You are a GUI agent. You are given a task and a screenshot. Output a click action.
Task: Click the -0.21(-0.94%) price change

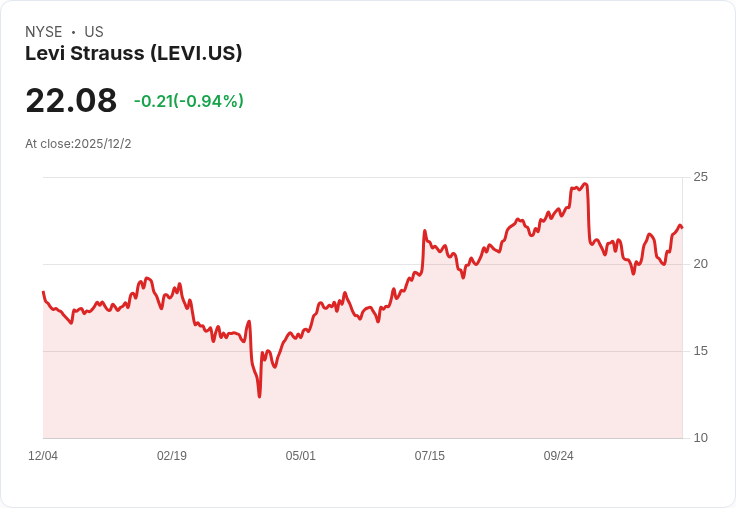(189, 101)
